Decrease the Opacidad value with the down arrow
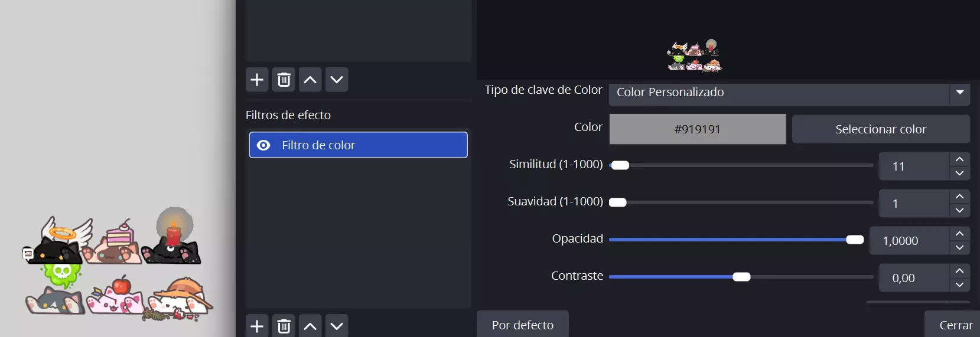 point(959,247)
